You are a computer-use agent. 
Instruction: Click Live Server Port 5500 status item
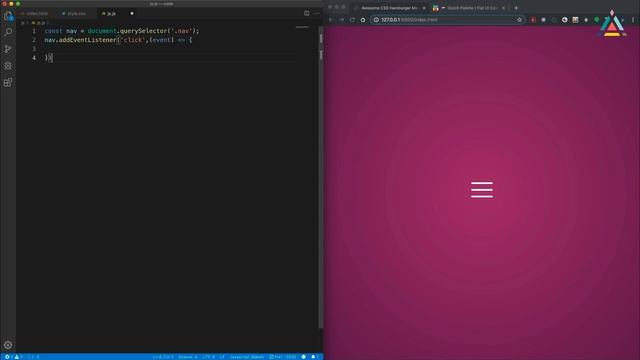click(282, 357)
